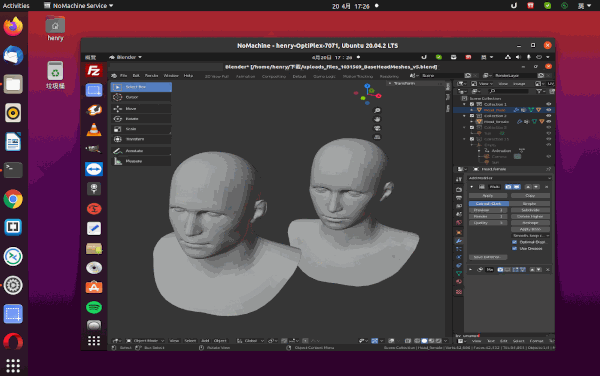
Task: Open the Modifiers wrench properties tab
Action: pyautogui.click(x=459, y=241)
